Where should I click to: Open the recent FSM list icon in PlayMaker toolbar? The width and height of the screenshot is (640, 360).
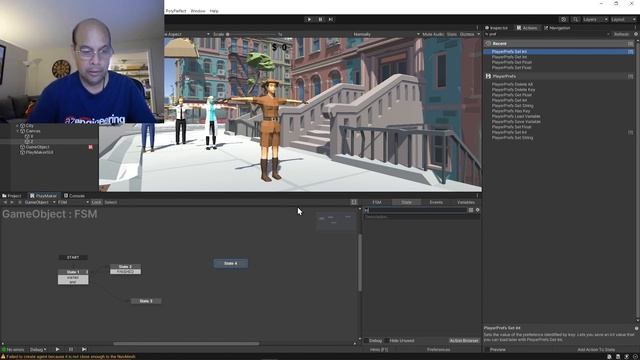(x=19, y=202)
